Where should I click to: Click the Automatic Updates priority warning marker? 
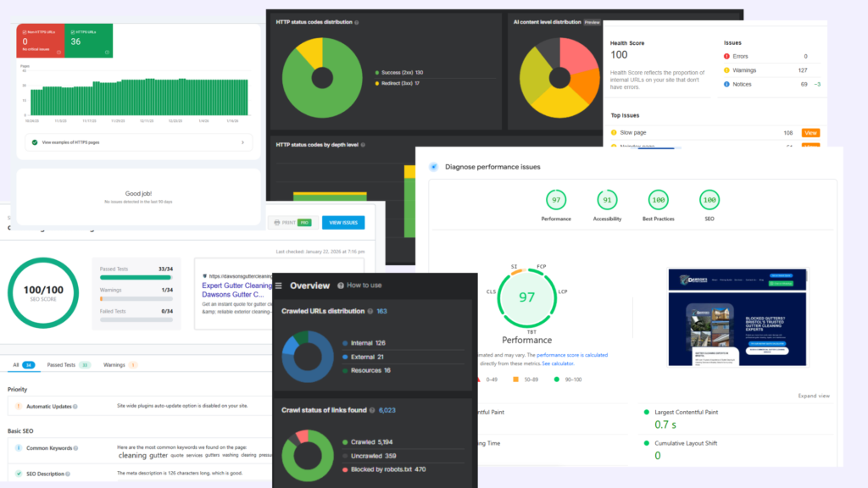(x=18, y=406)
